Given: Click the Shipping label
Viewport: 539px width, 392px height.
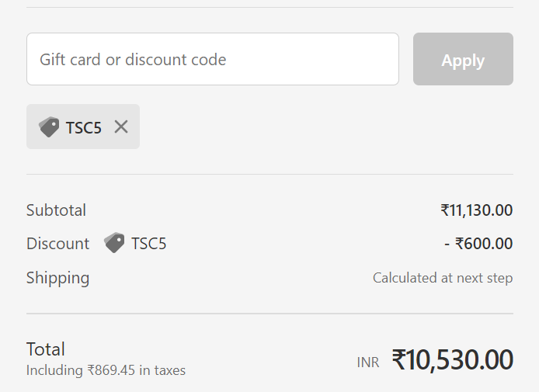Looking at the screenshot, I should point(57,278).
